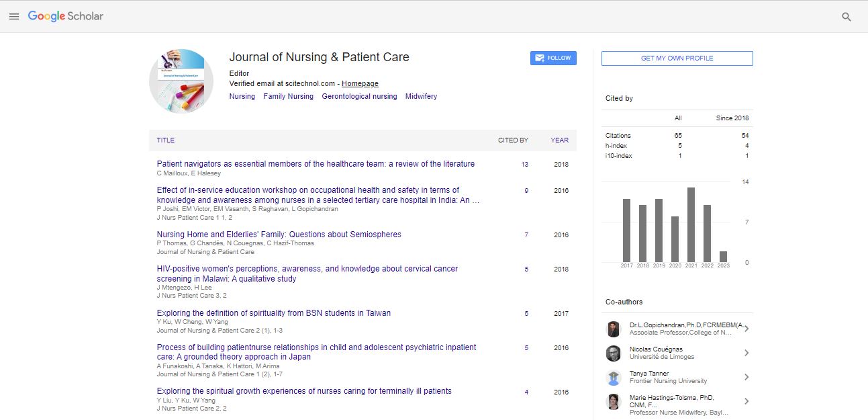
Task: Click 'Since 2018' column header
Action: (732, 118)
